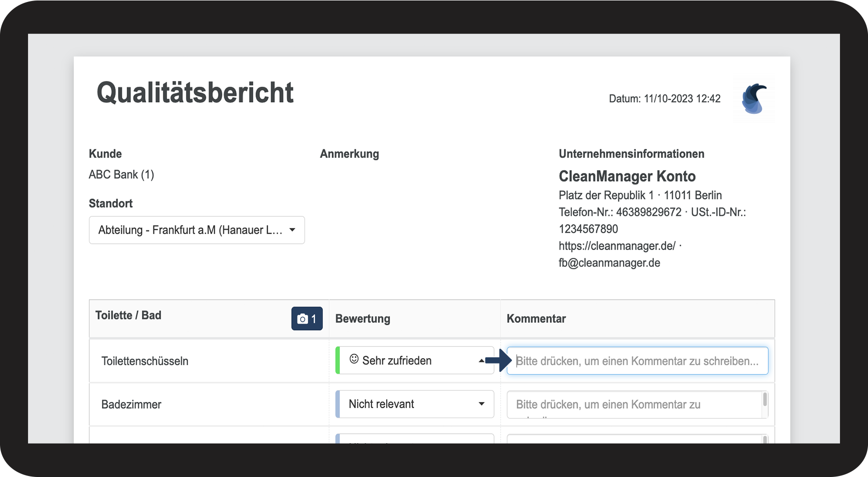Click the scrollbar in the Badezimmer comment box
This screenshot has width=868, height=477.
[765, 400]
